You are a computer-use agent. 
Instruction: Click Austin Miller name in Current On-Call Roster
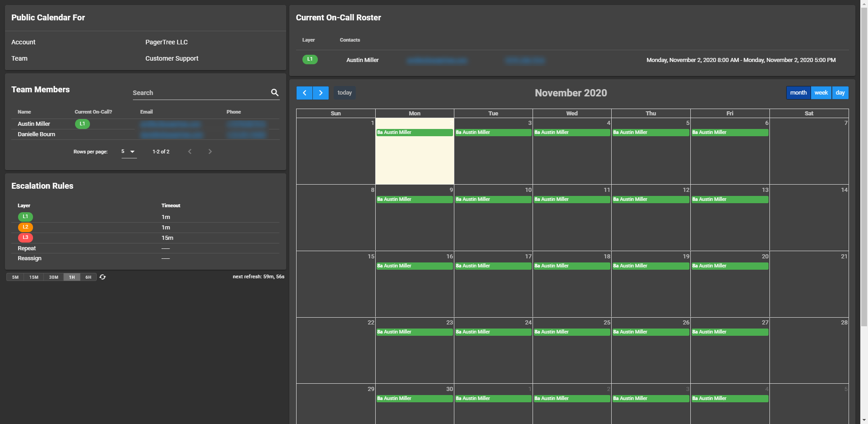point(363,60)
